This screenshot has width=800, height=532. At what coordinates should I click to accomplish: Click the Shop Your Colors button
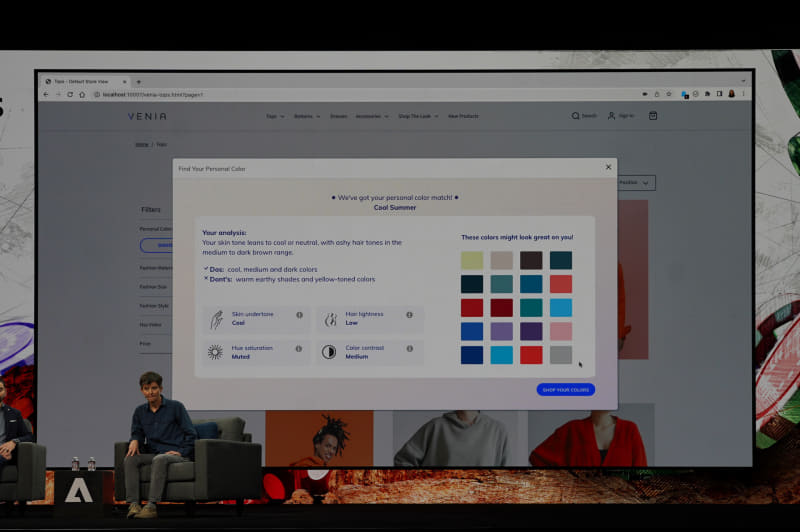pyautogui.click(x=565, y=390)
